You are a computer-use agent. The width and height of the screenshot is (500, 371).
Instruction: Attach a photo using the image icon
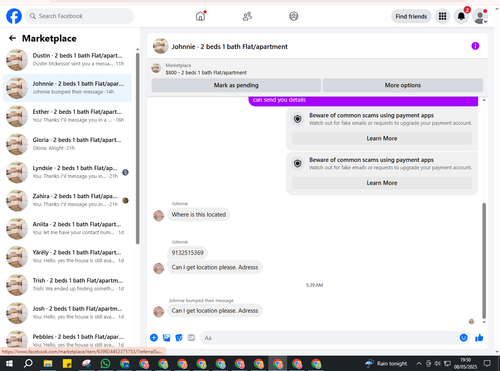point(166,338)
